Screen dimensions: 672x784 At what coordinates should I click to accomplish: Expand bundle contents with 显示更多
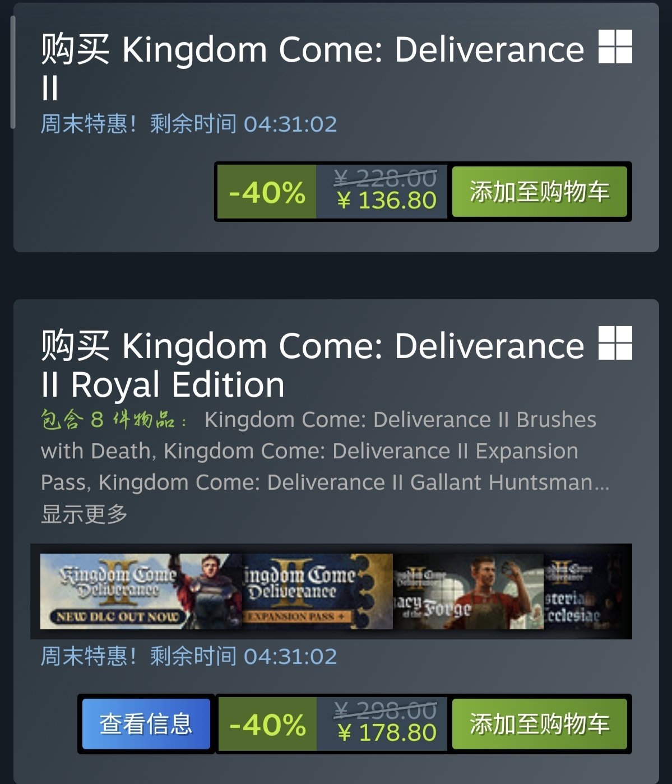click(85, 514)
